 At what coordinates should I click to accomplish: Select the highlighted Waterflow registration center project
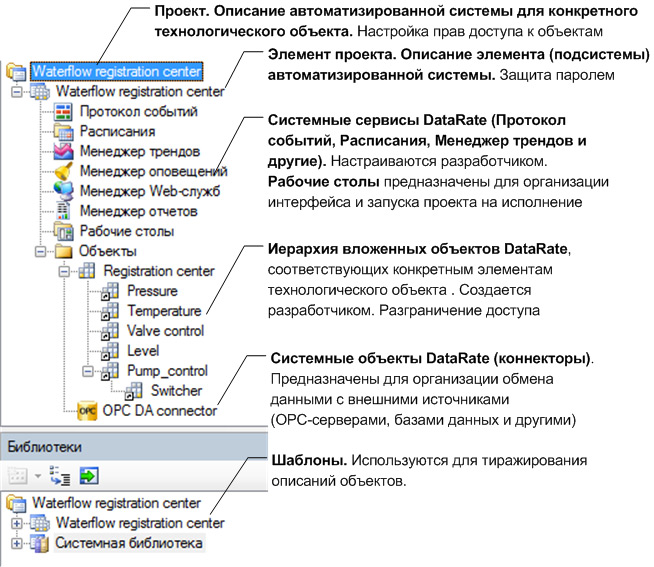117,71
